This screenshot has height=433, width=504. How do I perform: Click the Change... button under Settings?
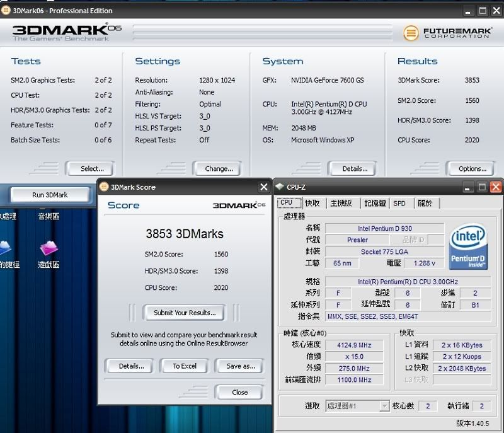click(219, 169)
